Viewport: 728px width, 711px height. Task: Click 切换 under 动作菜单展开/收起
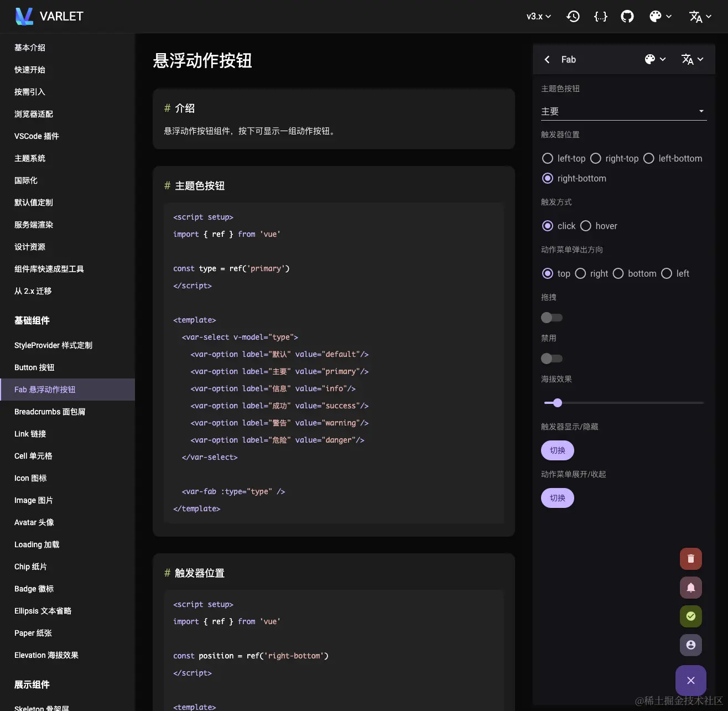coord(558,498)
